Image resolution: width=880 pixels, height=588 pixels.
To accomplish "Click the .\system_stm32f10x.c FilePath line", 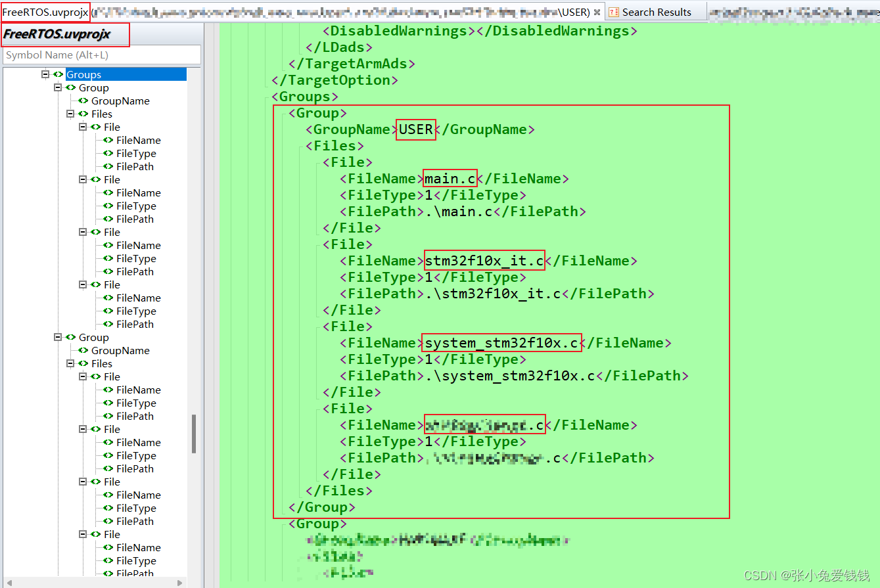I will pyautogui.click(x=514, y=376).
